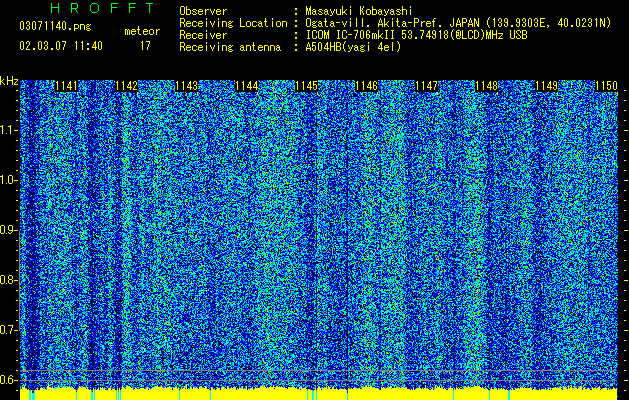This screenshot has height=400, width=629.
Task: Click the 1145 time marker
Action: pos(306,86)
